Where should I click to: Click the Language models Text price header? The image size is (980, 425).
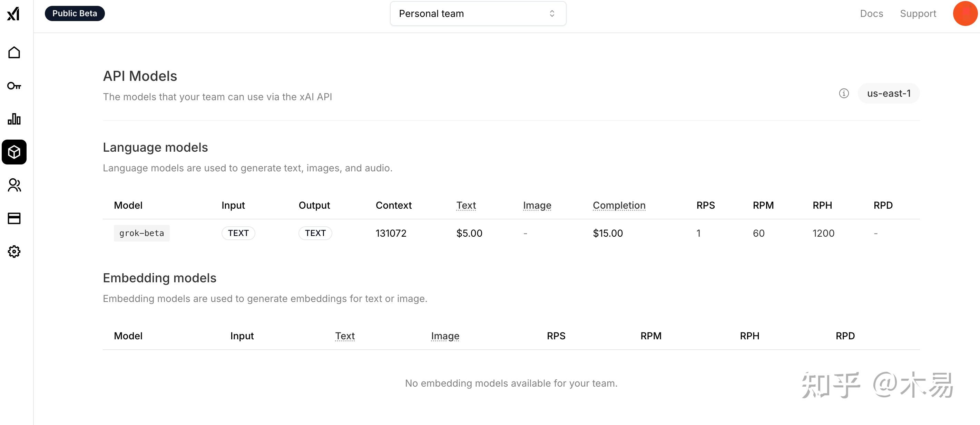(465, 205)
